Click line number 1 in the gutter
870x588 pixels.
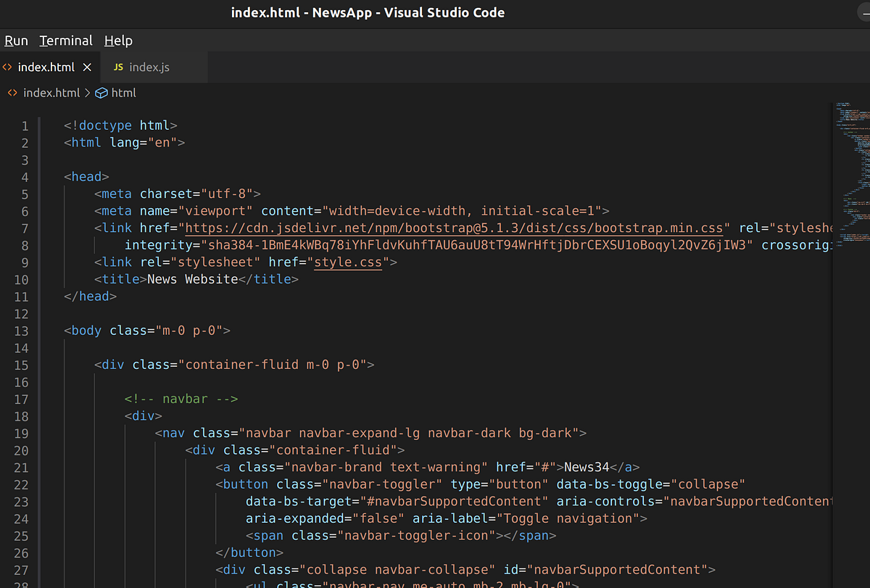[25, 125]
